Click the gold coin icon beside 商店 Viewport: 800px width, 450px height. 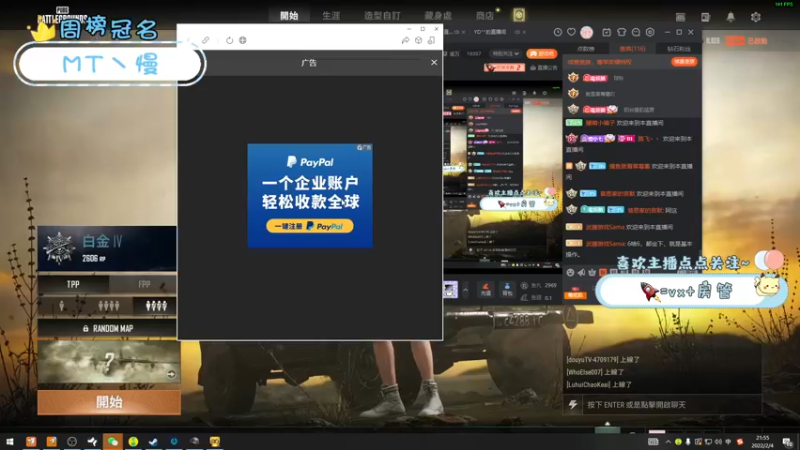coord(519,15)
